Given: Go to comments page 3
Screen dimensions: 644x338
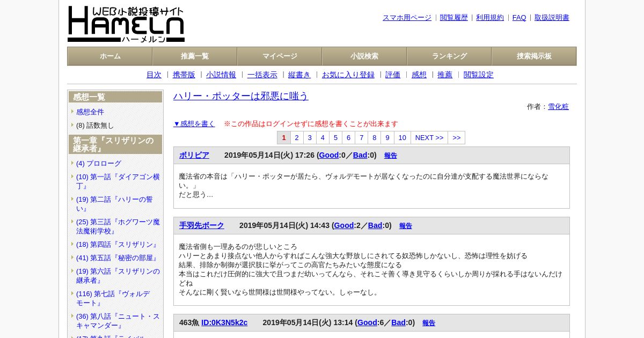Looking at the screenshot, I should coord(310,138).
